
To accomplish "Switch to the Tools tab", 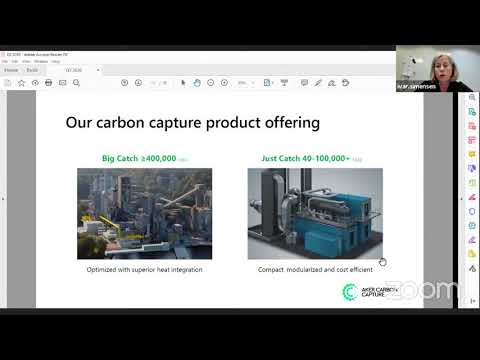I will [x=32, y=70].
